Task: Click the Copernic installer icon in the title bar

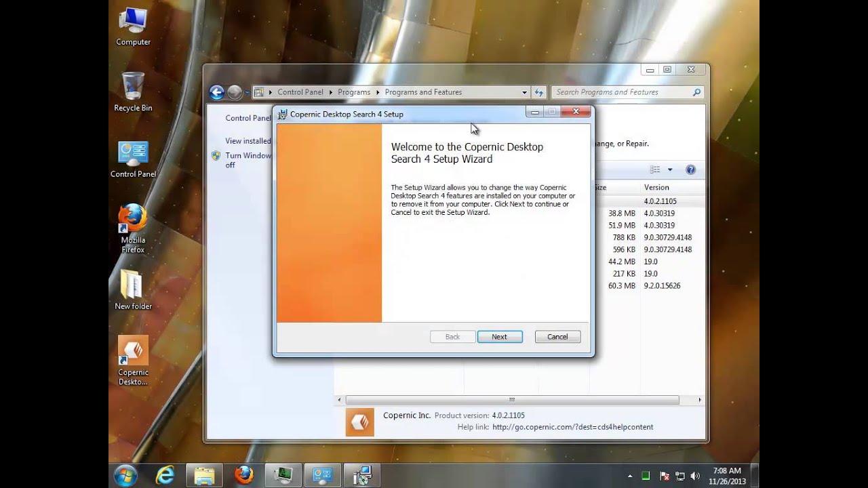Action: point(283,114)
